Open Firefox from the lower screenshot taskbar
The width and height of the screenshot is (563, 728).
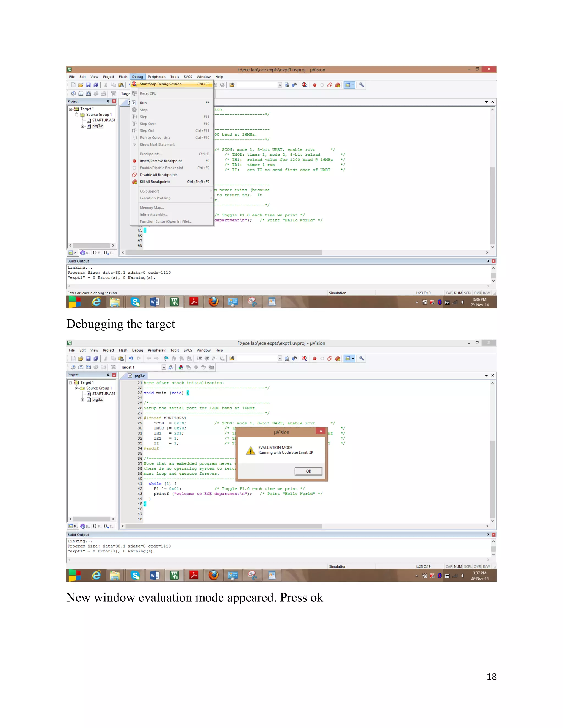tap(213, 575)
